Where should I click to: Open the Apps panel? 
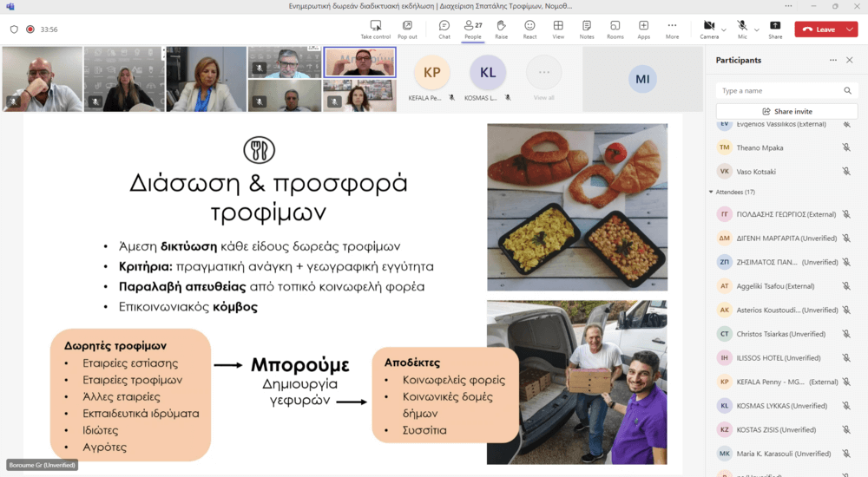coord(643,29)
